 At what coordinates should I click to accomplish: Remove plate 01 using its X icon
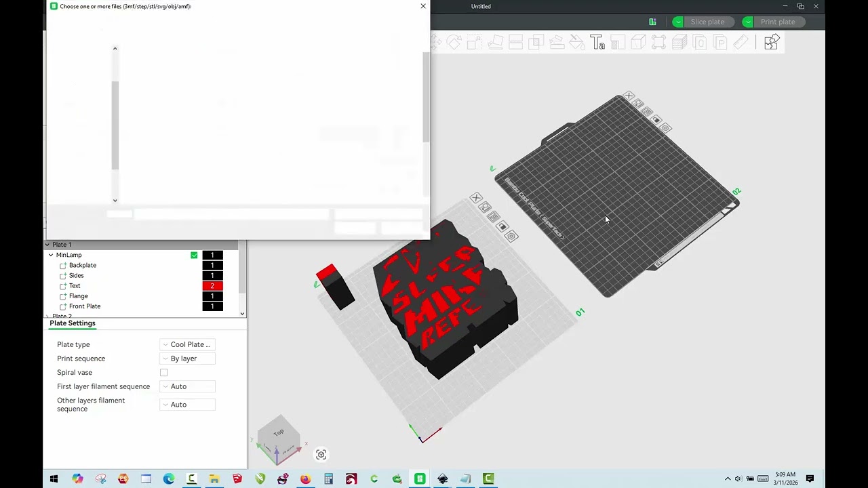tap(476, 198)
